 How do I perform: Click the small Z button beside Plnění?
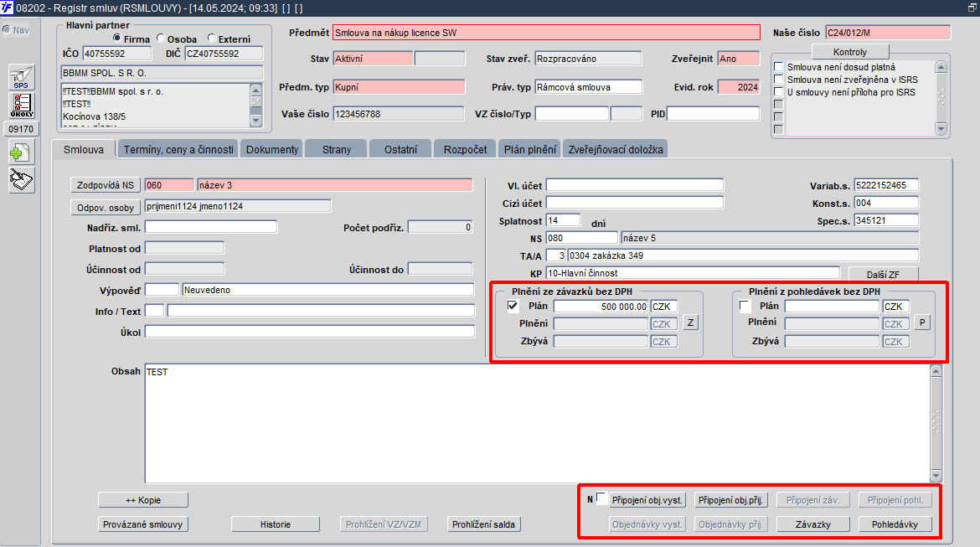690,323
